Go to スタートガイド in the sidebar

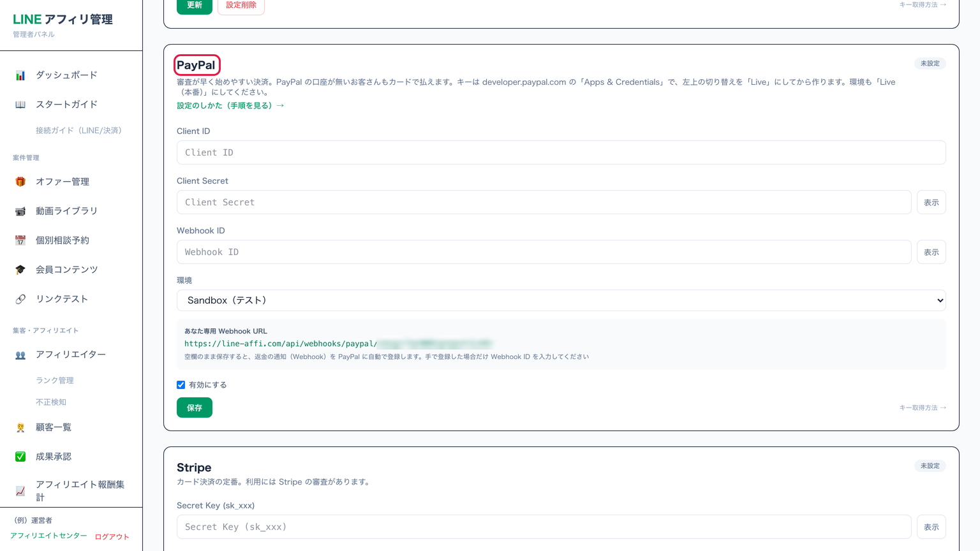(x=66, y=105)
